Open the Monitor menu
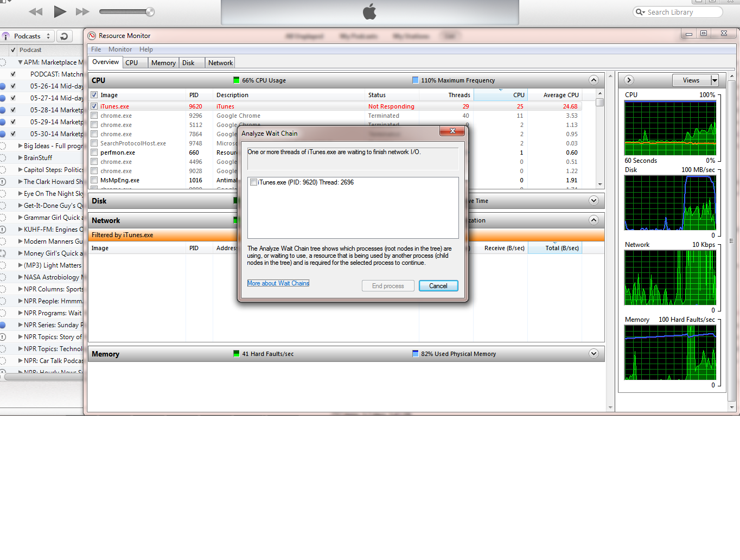The height and width of the screenshot is (560, 740). [x=120, y=49]
